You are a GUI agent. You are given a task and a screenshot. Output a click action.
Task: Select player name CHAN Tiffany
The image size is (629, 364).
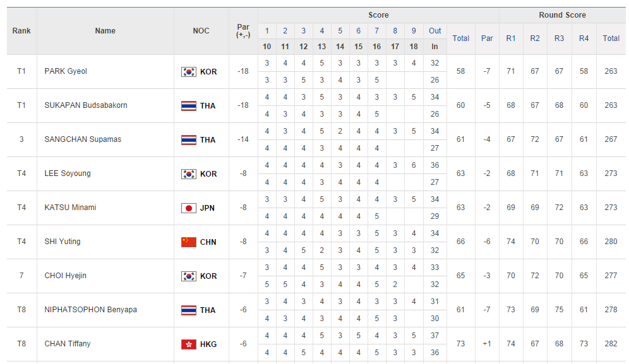68,344
